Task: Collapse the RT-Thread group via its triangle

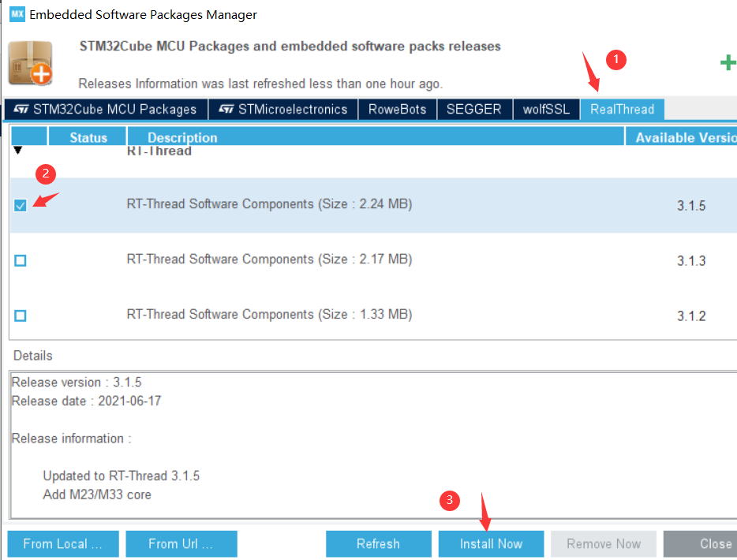Action: pyautogui.click(x=17, y=151)
